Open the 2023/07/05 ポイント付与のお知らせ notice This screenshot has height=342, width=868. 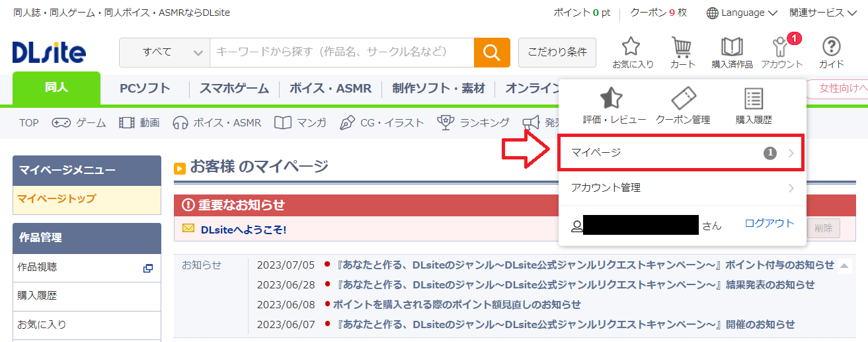(585, 265)
